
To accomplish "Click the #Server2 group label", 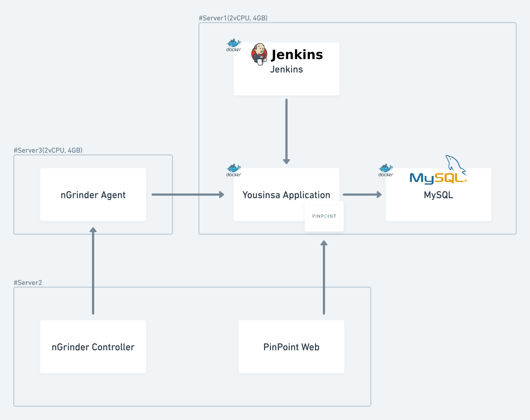I will [28, 282].
